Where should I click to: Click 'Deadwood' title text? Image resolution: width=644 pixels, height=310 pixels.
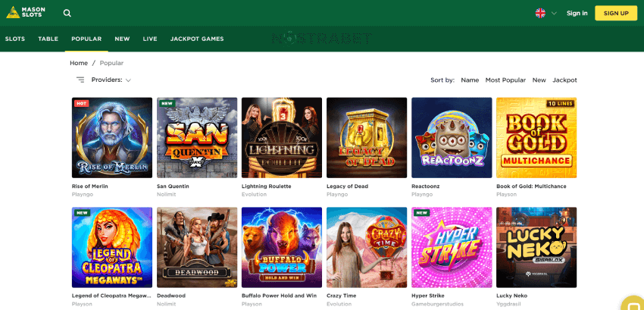[x=171, y=296]
